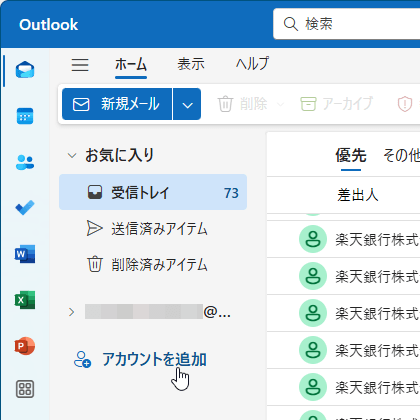The height and width of the screenshot is (420, 420).
Task: Switch to the 表示 tab
Action: coord(191,64)
